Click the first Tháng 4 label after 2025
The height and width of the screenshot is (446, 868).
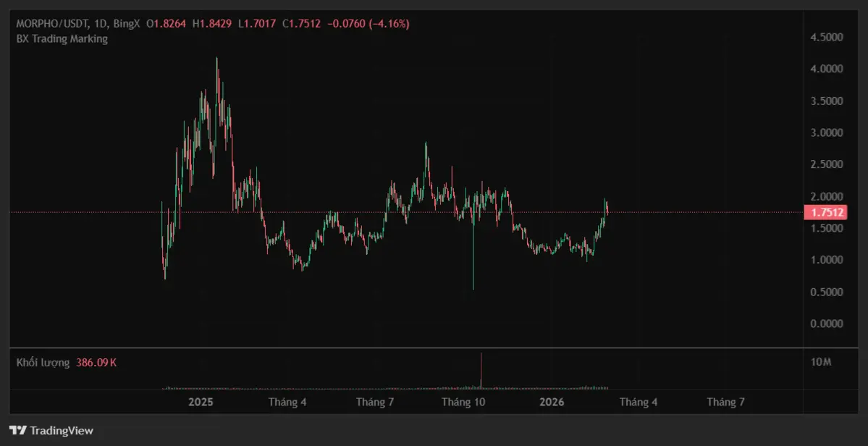[x=287, y=402]
